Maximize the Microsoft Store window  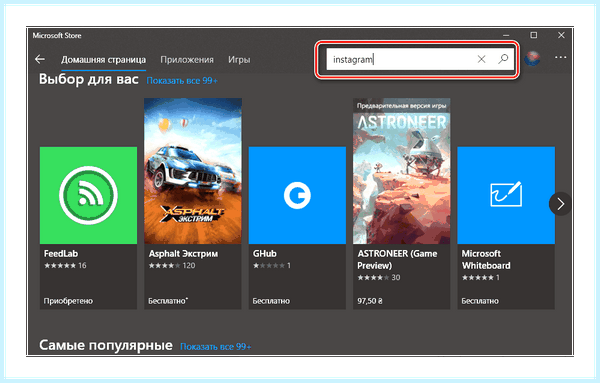[x=533, y=35]
